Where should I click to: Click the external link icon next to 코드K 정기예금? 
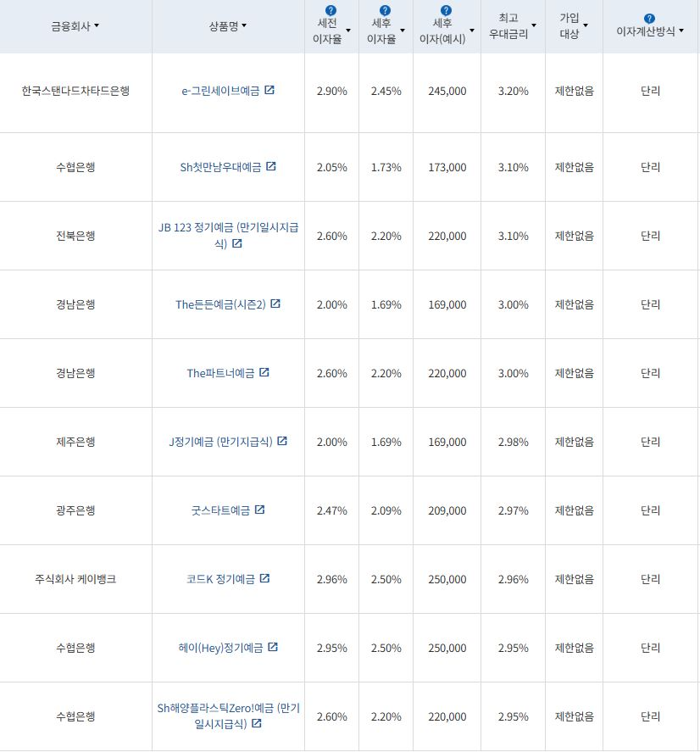click(266, 578)
